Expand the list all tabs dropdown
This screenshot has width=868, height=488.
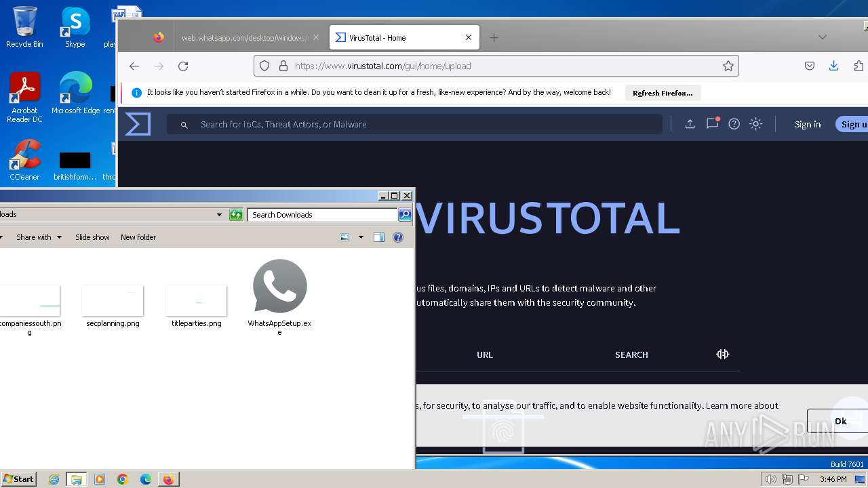click(823, 37)
